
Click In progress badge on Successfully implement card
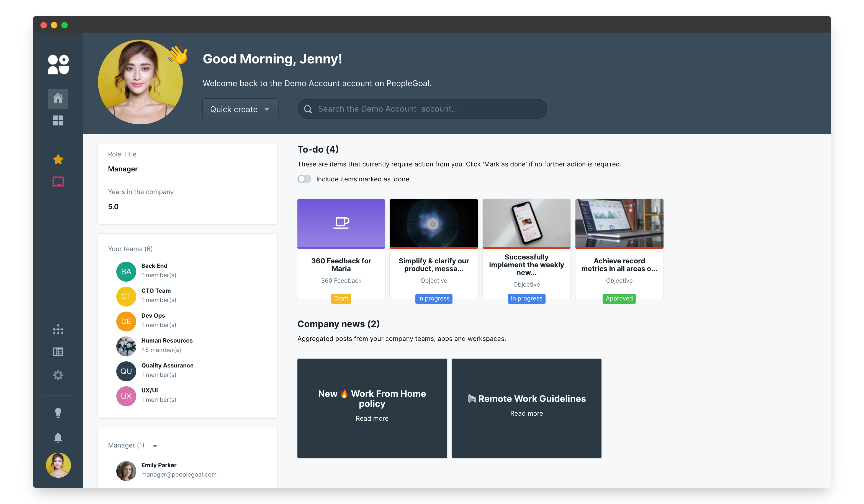(x=526, y=299)
